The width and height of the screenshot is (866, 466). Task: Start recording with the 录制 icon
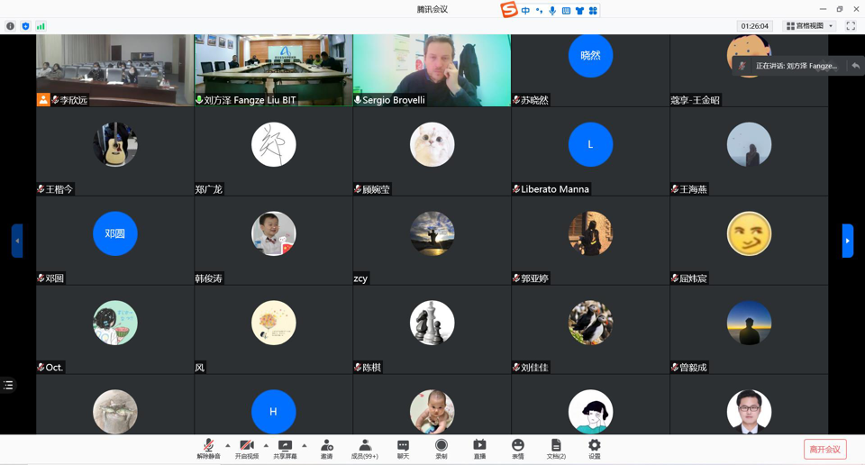441,447
